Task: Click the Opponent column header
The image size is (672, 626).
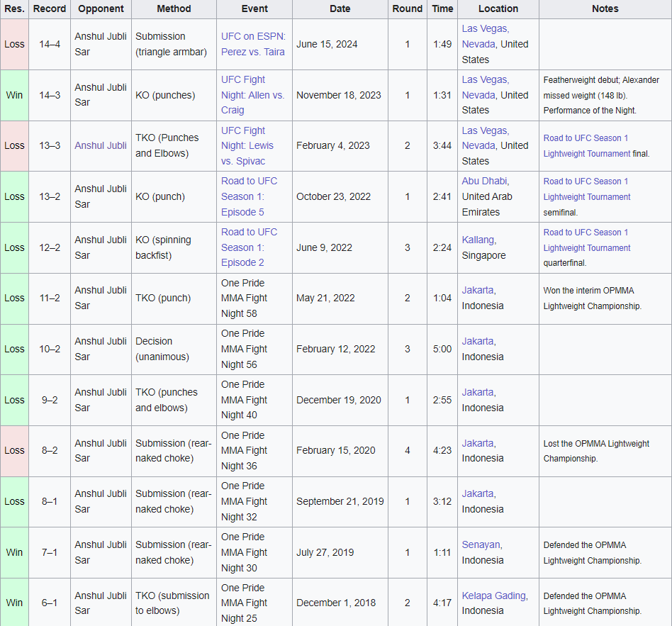Action: point(101,9)
